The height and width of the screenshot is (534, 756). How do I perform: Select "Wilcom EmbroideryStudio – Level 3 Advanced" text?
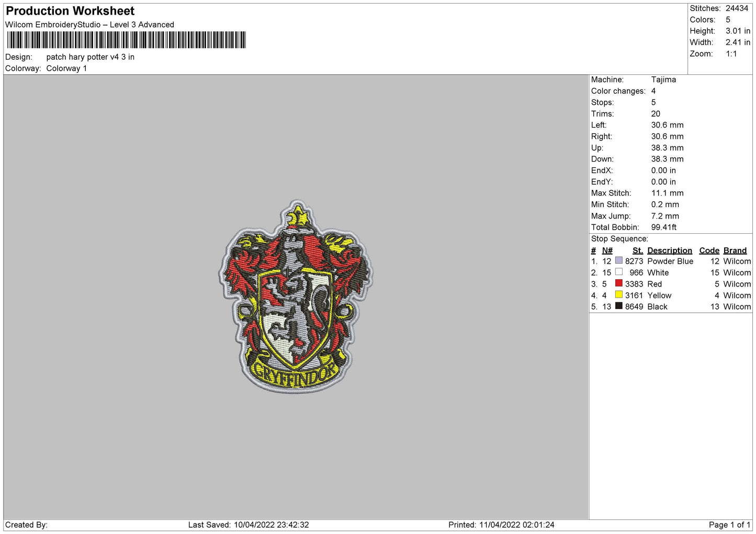click(x=89, y=25)
